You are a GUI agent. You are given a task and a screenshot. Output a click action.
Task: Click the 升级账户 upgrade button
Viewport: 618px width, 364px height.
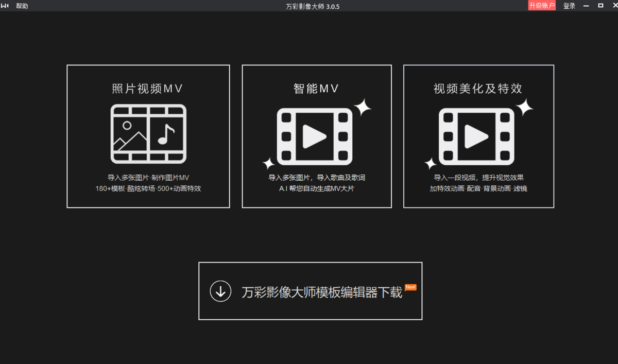click(542, 6)
